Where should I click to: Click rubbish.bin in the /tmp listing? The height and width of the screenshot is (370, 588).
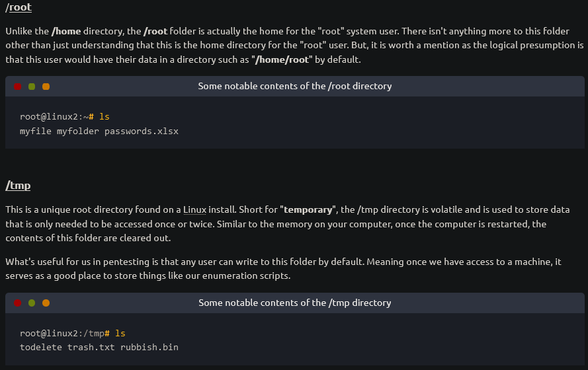pyautogui.click(x=149, y=348)
